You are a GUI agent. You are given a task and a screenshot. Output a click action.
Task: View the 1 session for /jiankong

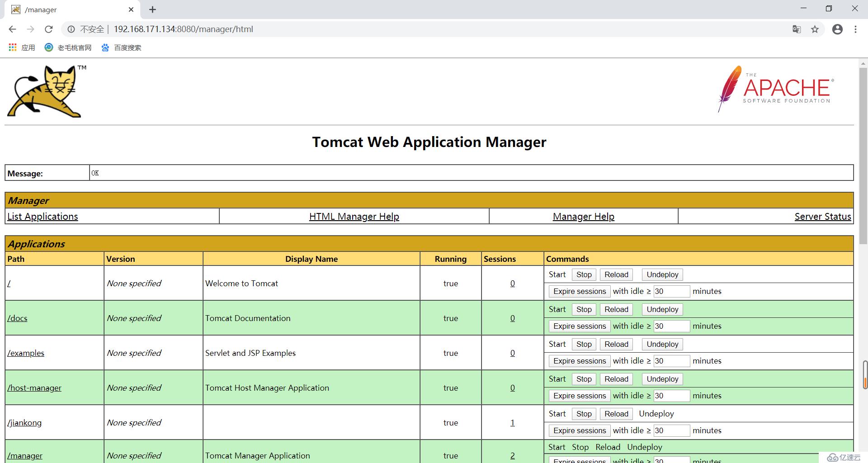tap(512, 423)
